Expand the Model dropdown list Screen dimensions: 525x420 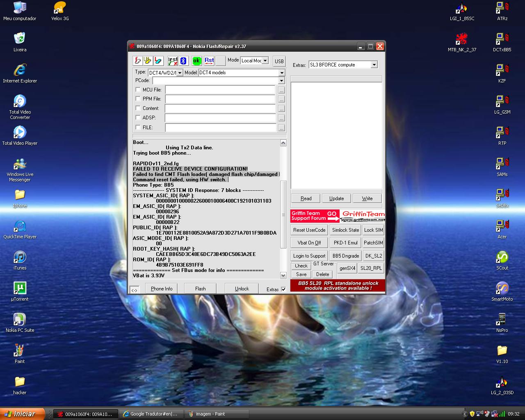282,73
